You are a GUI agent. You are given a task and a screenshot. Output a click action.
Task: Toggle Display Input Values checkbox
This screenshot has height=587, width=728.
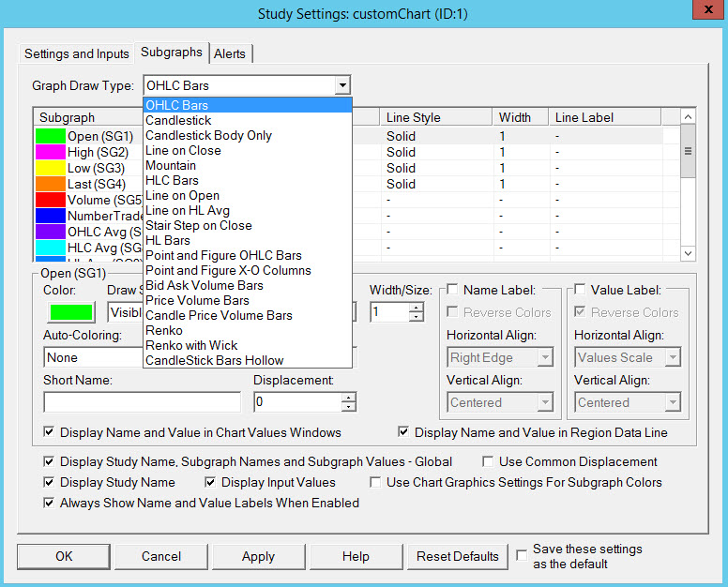(x=210, y=482)
